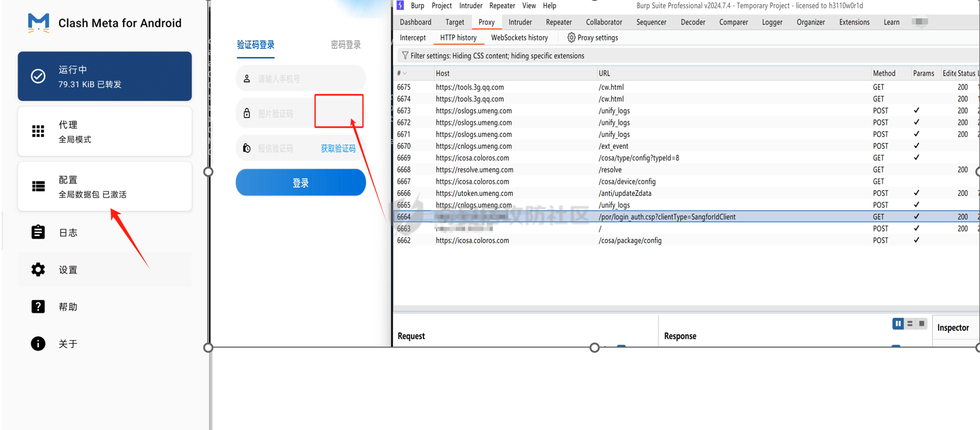Select side-by-side request/response layout icon
Image resolution: width=980 pixels, height=430 pixels.
(898, 324)
